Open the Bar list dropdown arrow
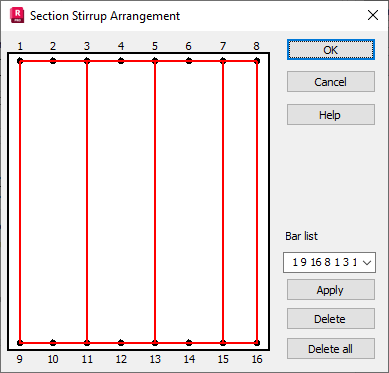Image resolution: width=389 pixels, height=373 pixels. [367, 263]
